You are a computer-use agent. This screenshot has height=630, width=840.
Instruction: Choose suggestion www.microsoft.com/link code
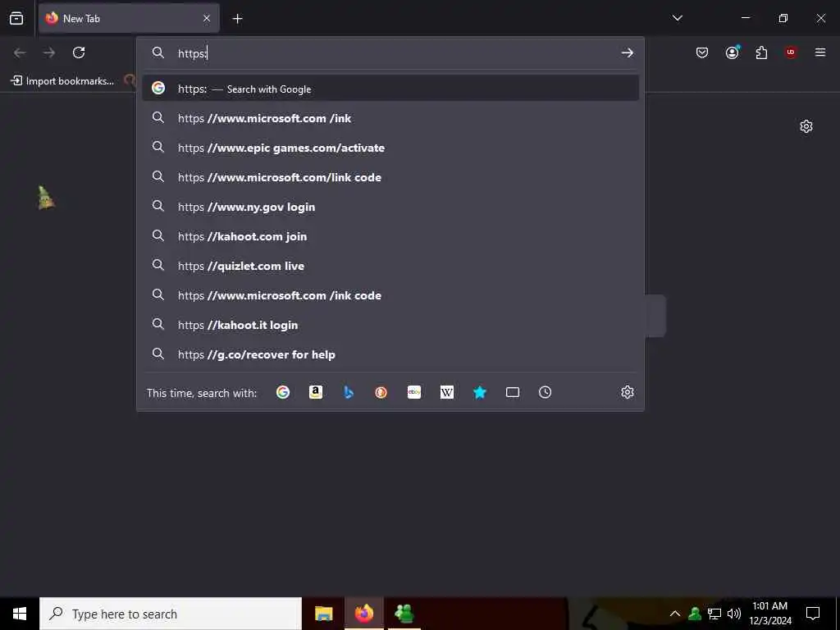pos(390,177)
